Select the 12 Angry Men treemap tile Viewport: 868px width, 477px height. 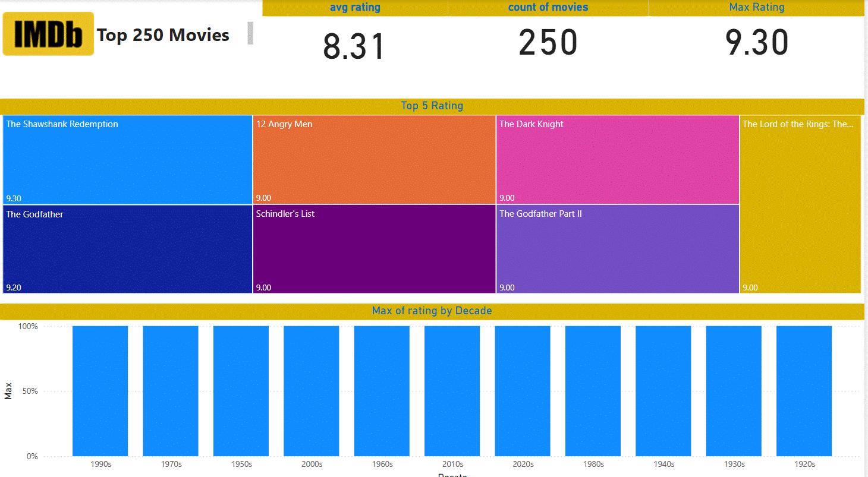[375, 160]
